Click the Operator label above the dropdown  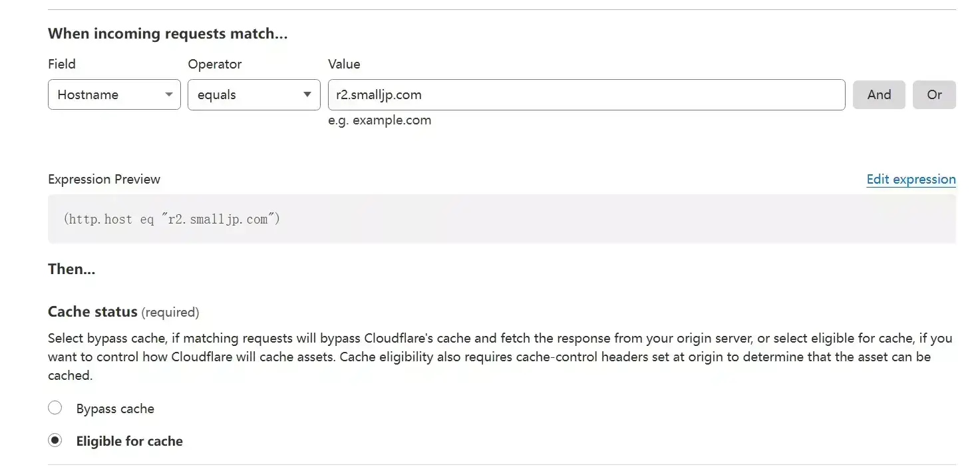click(215, 64)
